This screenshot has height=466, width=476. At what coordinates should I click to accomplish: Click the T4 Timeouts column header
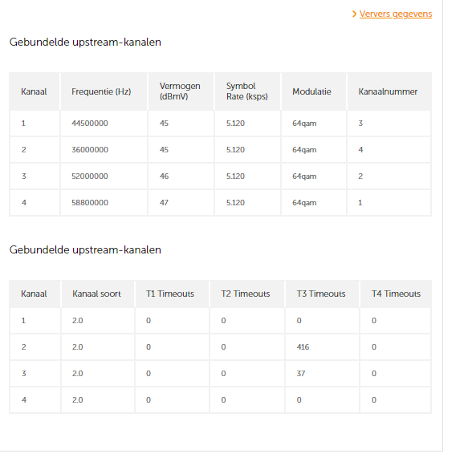396,294
